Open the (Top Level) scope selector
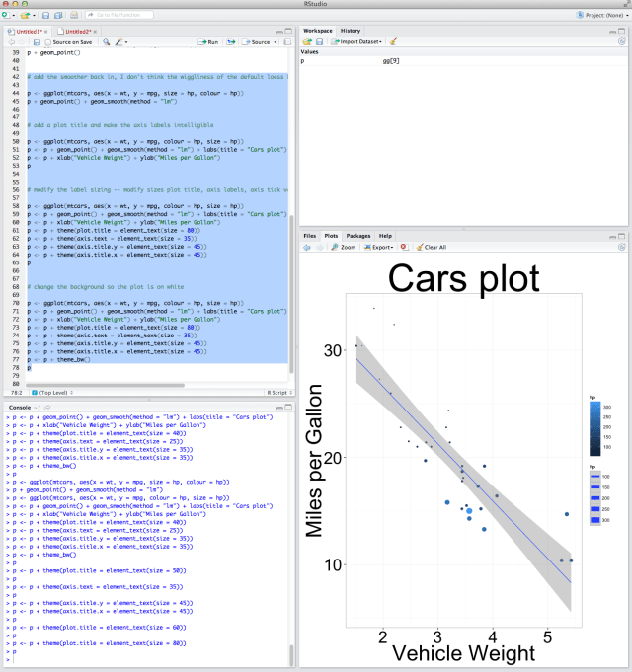This screenshot has height=672, width=632. point(52,393)
